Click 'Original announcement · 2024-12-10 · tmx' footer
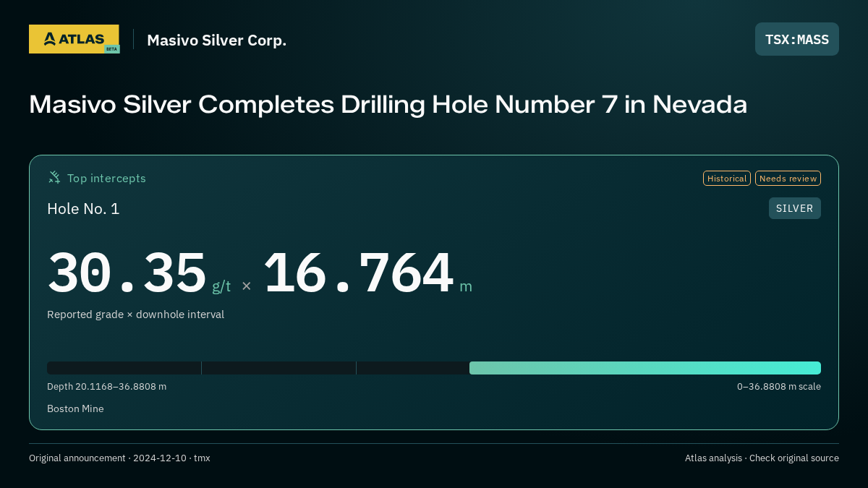Viewport: 868px width, 488px height. pos(119,458)
